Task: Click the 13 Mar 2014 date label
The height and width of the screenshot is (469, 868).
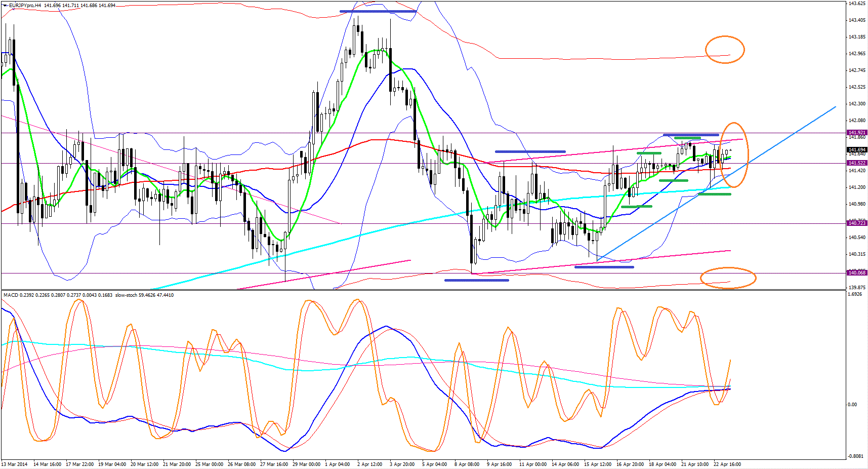Action: click(15, 464)
